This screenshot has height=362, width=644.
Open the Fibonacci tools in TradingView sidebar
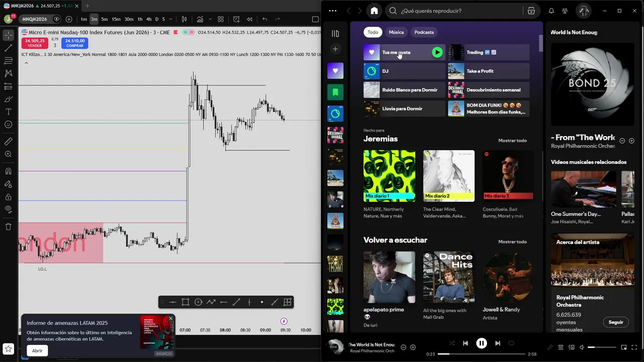8,61
